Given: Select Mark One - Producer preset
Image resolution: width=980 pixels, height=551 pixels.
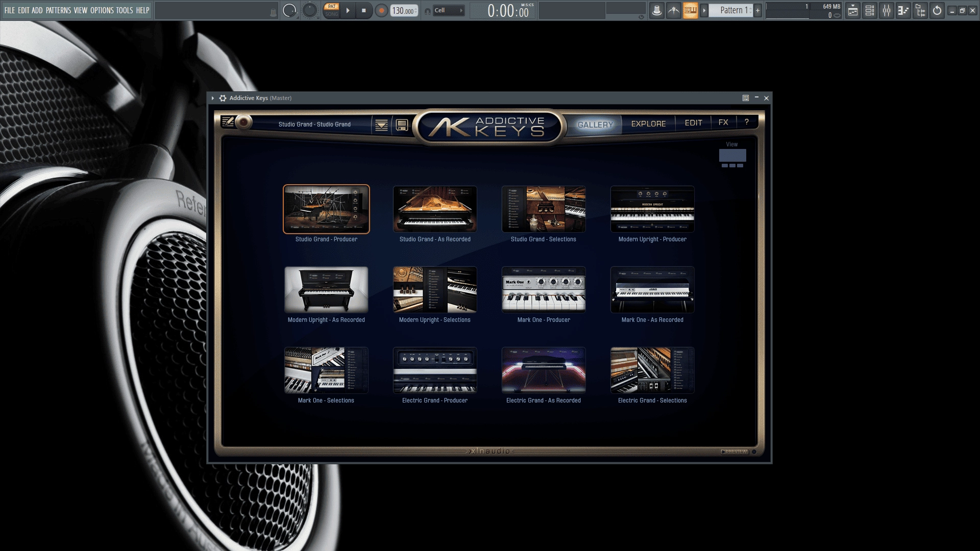Looking at the screenshot, I should 544,290.
